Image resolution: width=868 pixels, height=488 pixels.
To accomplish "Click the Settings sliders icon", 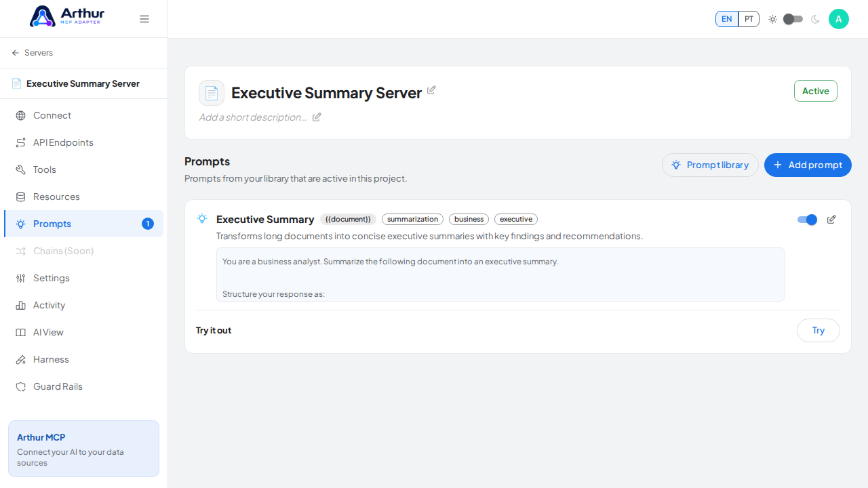I will pos(20,278).
